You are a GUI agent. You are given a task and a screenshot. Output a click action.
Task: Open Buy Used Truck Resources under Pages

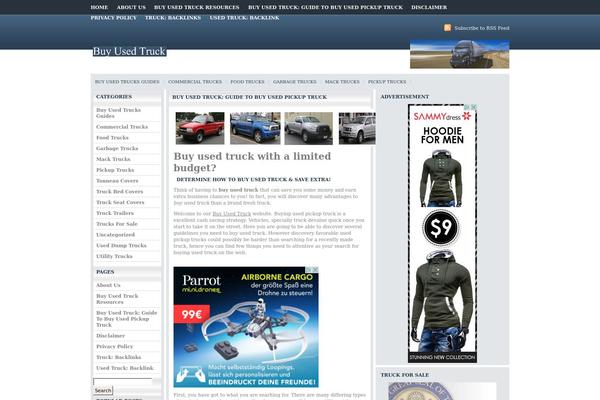click(117, 299)
